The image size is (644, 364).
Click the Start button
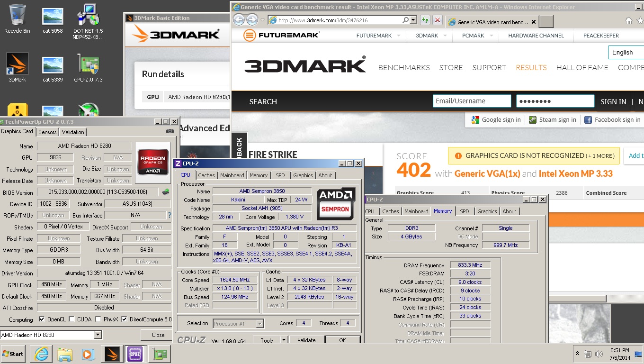tap(13, 354)
